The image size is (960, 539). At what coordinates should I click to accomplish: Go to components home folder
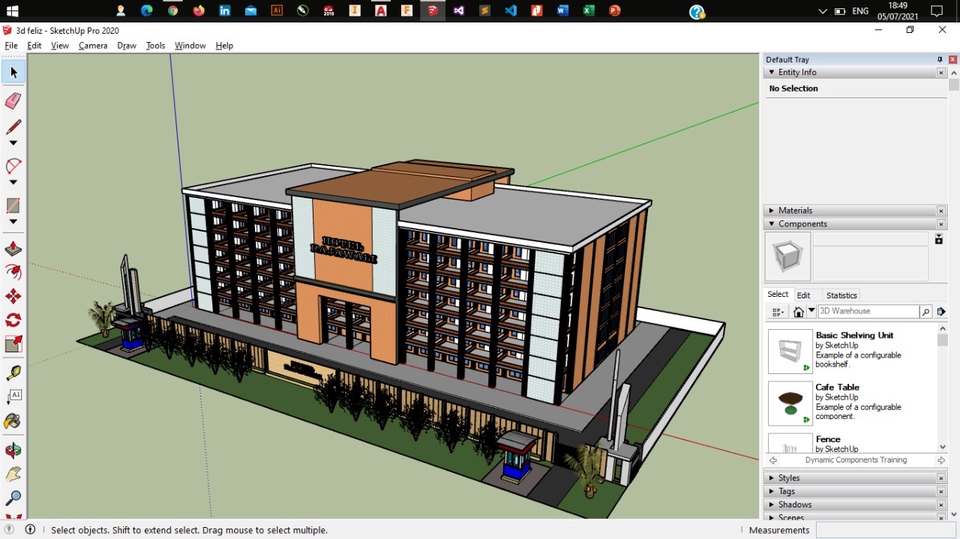point(798,312)
